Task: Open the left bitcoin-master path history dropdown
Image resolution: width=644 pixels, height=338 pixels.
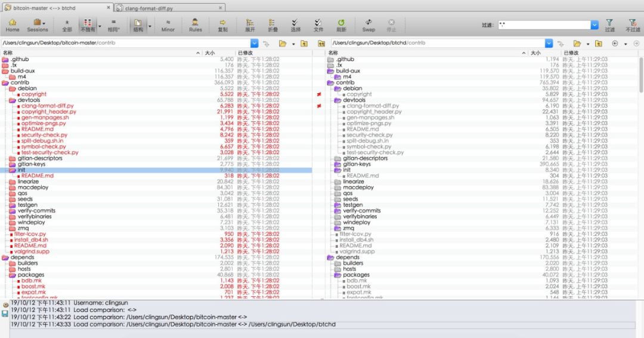Action: [254, 43]
